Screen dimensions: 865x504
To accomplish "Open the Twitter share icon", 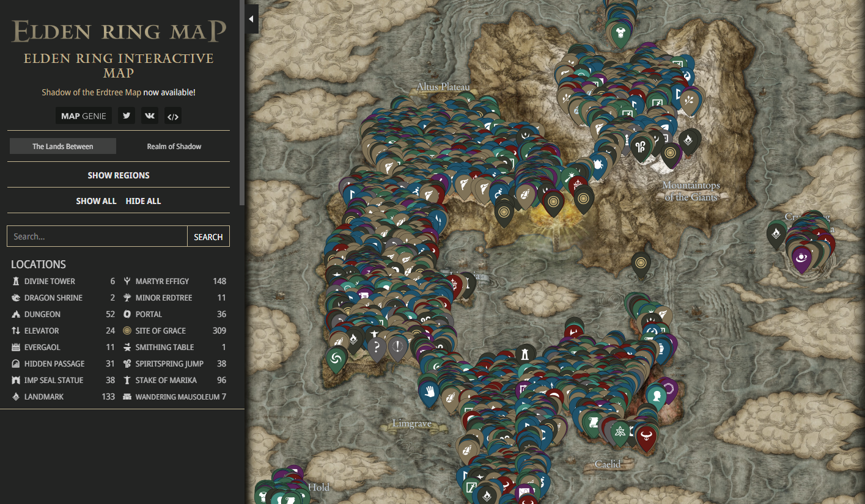I will 127,115.
